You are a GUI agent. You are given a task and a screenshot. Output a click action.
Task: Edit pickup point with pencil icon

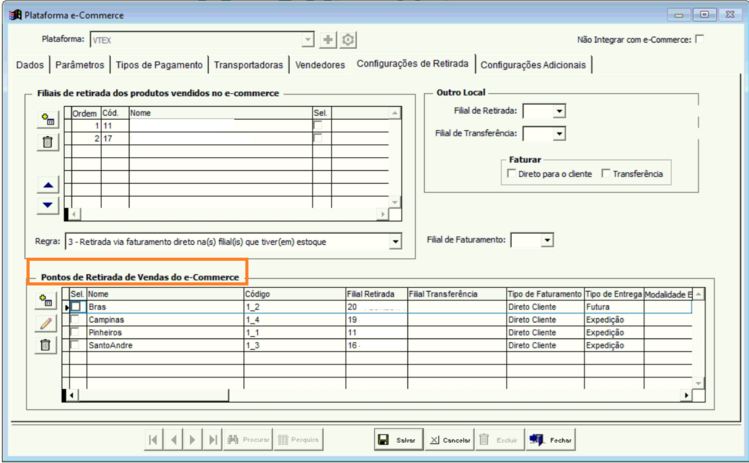[x=45, y=323]
